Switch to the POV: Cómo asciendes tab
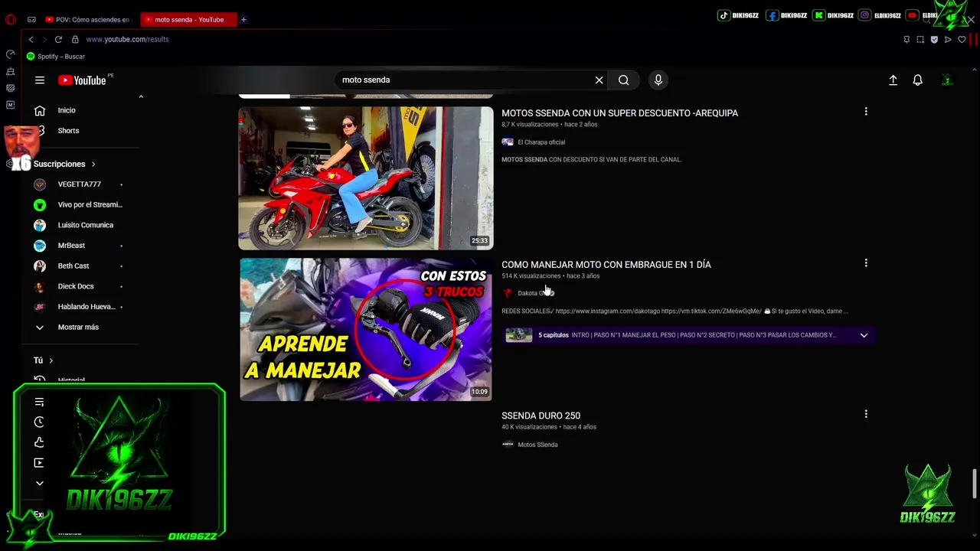The width and height of the screenshot is (980, 551). (x=88, y=19)
